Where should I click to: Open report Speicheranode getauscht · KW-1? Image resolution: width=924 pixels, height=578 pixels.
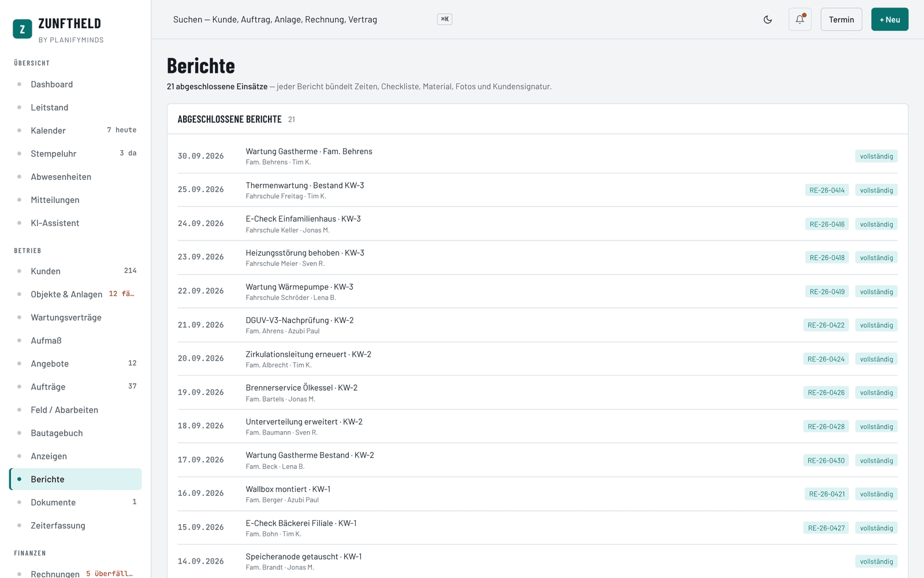(538, 562)
